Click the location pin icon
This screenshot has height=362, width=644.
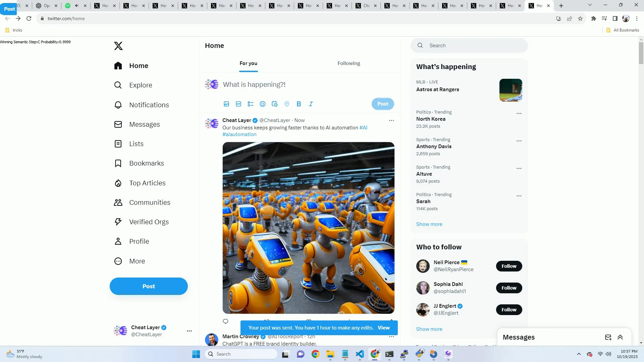pyautogui.click(x=287, y=104)
